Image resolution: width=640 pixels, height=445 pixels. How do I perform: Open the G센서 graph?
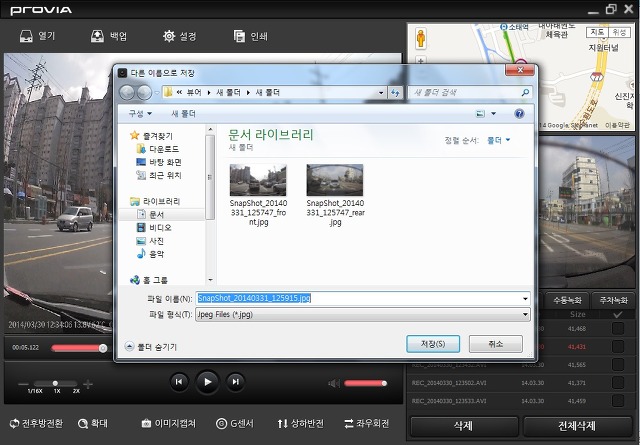coord(235,424)
